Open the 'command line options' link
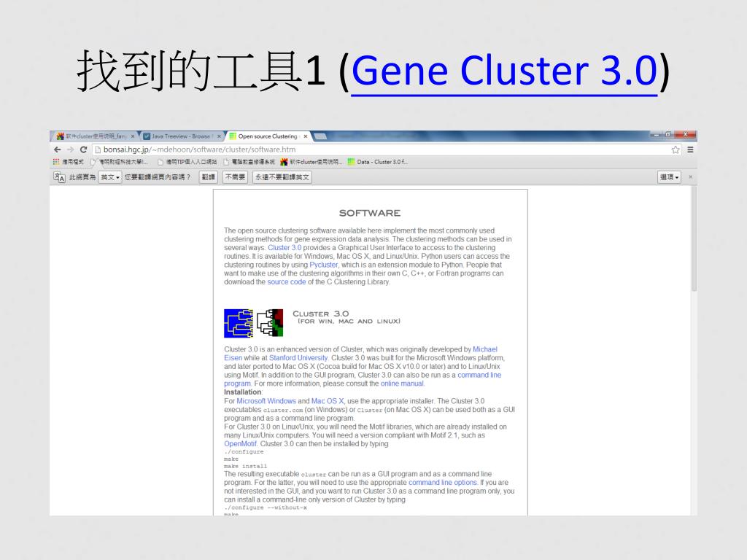Viewport: 747px width, 560px height. tap(443, 483)
